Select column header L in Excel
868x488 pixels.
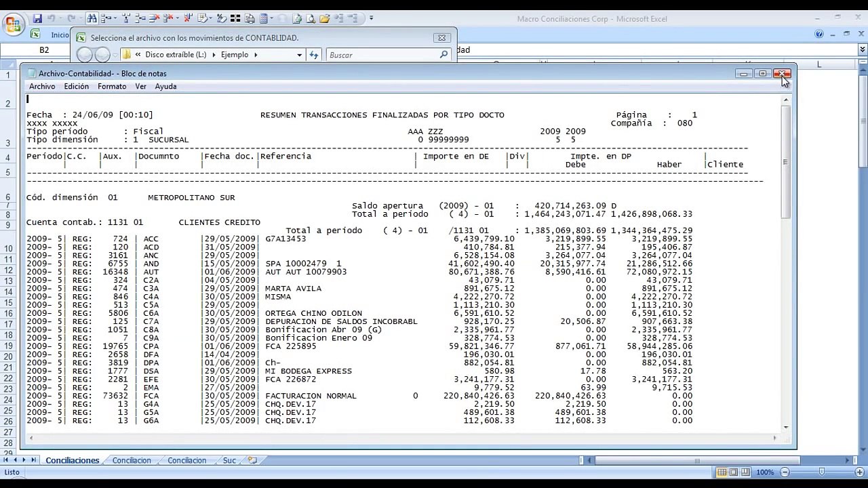click(818, 64)
